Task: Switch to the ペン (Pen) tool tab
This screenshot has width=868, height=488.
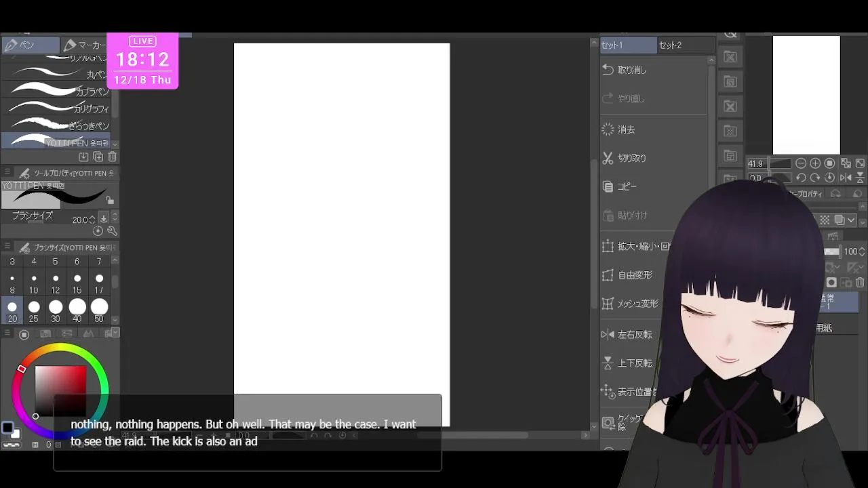Action: [x=30, y=45]
